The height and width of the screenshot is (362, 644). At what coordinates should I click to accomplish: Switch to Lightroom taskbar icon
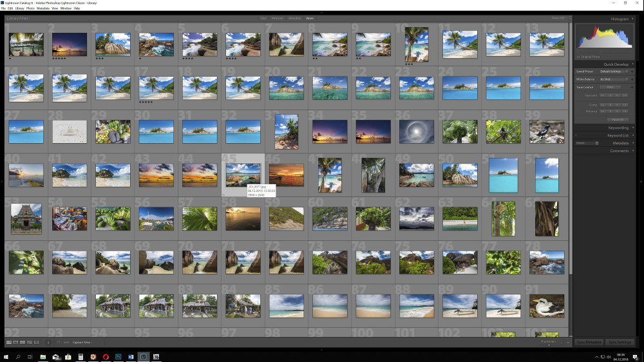tap(144, 357)
